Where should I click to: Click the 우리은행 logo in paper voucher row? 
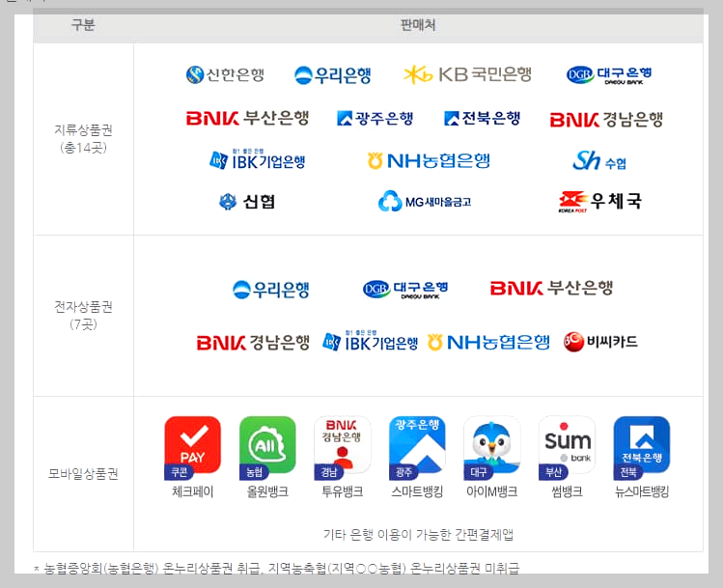(332, 74)
